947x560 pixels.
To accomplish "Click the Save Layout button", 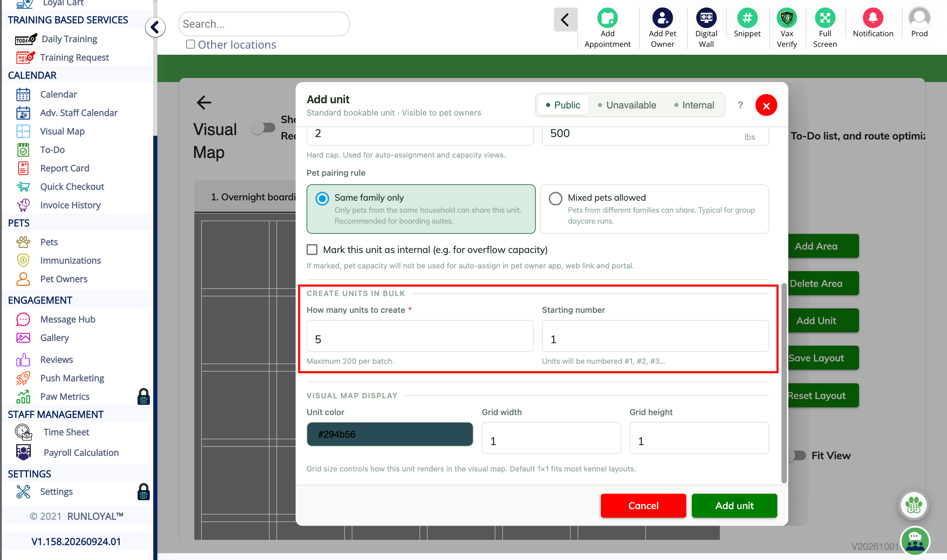I will click(823, 358).
